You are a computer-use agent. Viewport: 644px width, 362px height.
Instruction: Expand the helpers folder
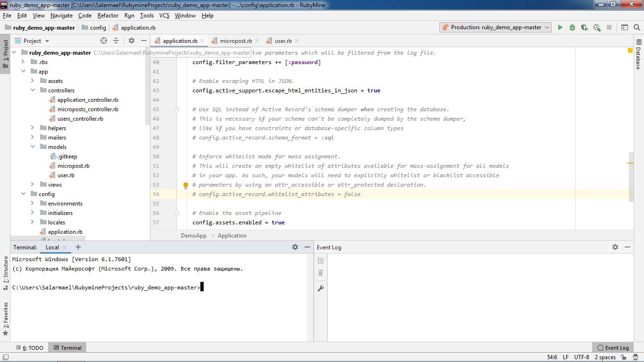33,128
